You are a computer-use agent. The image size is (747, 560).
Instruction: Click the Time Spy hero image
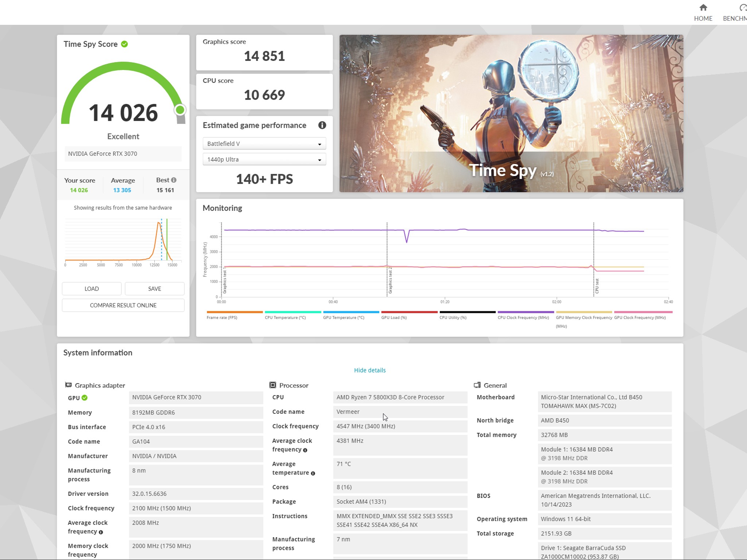[511, 113]
